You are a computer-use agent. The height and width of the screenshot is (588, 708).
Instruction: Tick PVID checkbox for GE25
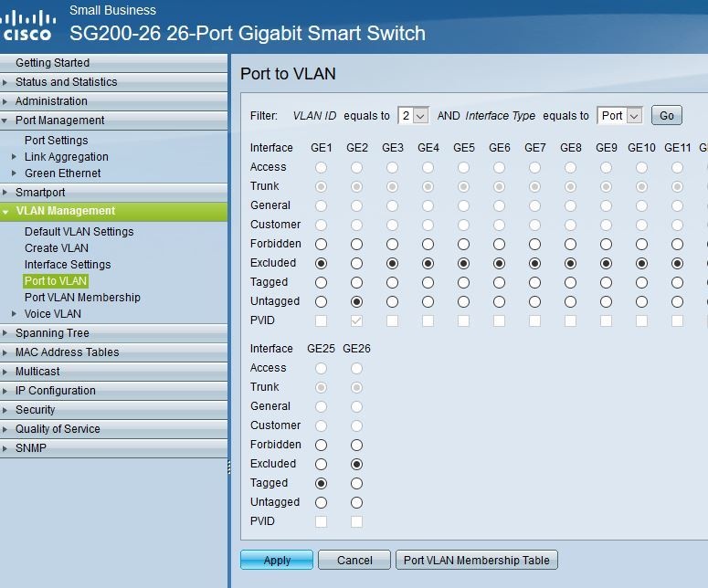321,521
